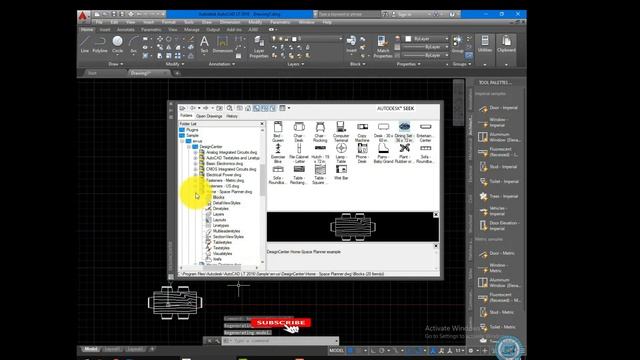
Task: Open the AutoCAD application menu logo
Action: [x=83, y=16]
